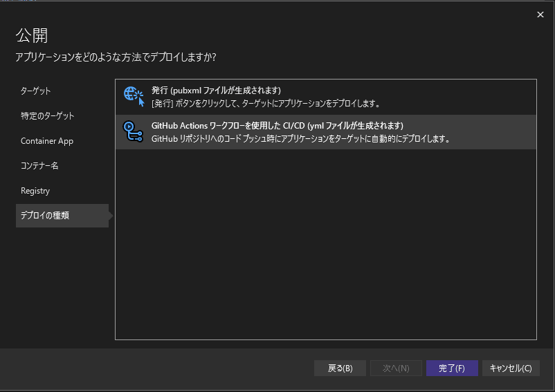
Task: Click the [発行] ボタンをクリックして description text
Action: click(266, 104)
